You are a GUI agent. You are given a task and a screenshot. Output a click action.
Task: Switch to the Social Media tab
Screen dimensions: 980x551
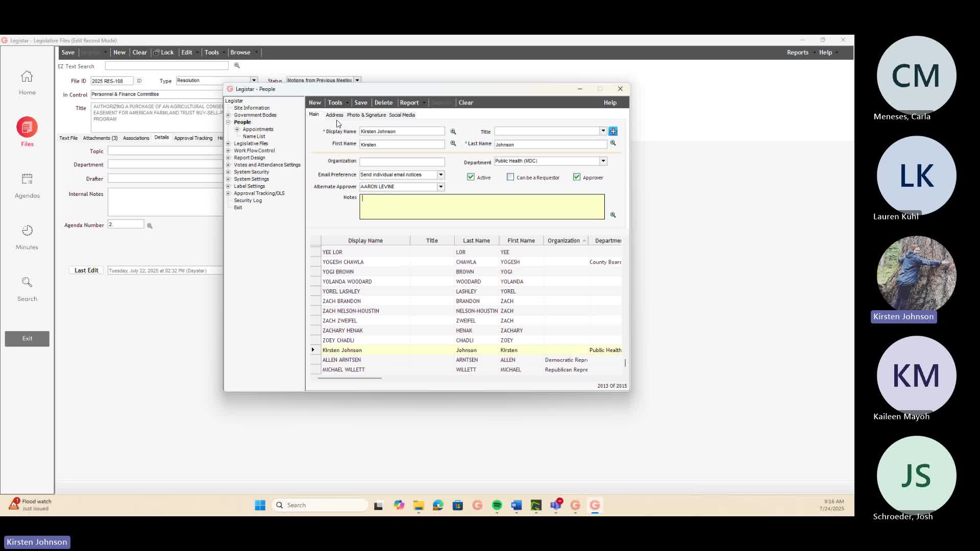pyautogui.click(x=402, y=115)
